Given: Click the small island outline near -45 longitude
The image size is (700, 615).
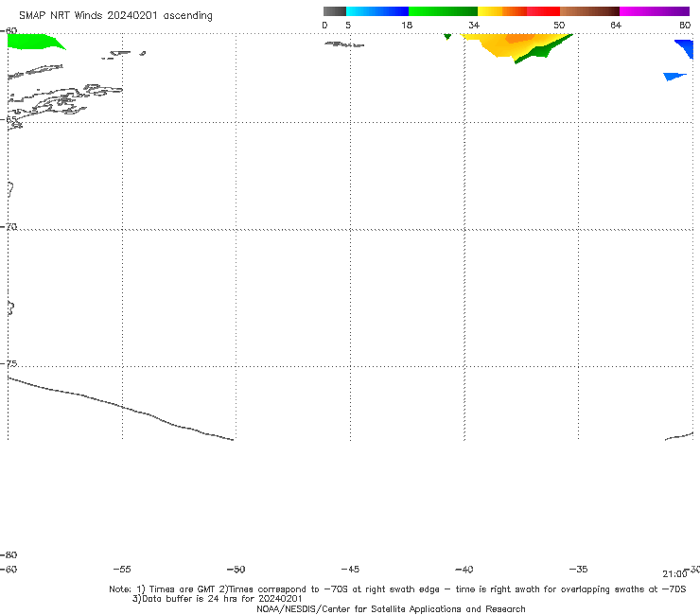Looking at the screenshot, I should (344, 44).
